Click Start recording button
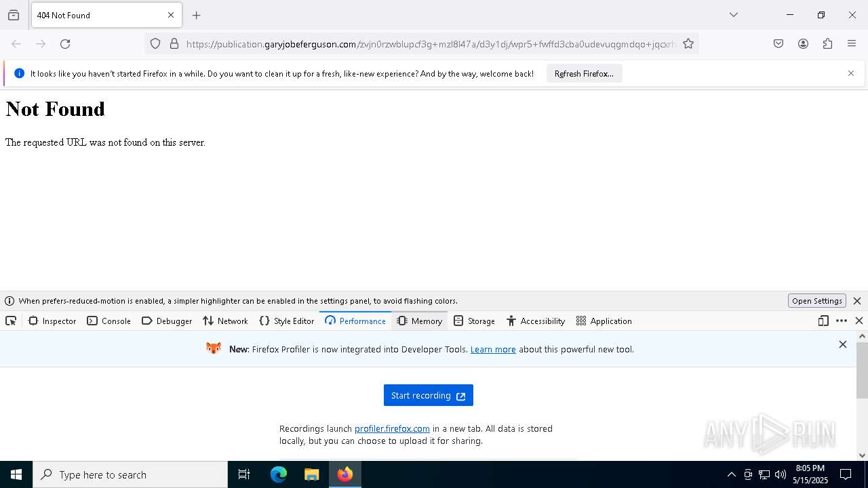868x488 pixels. pyautogui.click(x=429, y=395)
